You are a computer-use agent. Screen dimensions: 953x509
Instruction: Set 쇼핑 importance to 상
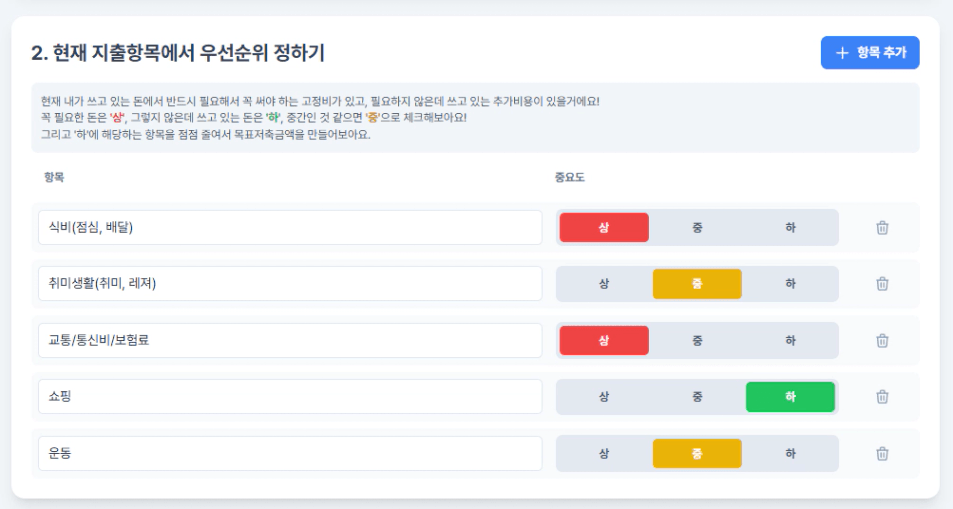(x=604, y=396)
